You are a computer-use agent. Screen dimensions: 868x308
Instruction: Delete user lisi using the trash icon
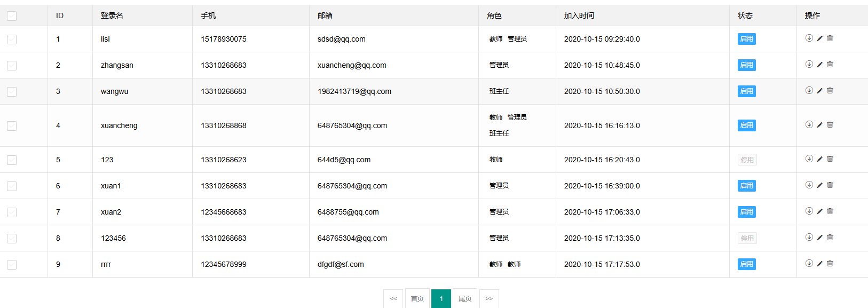[830, 38]
